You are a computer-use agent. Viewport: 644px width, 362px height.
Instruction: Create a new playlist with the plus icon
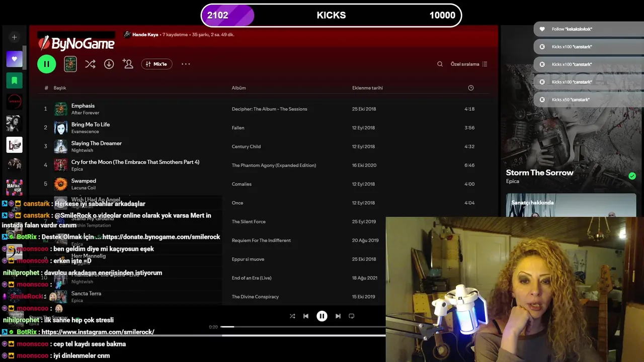14,37
